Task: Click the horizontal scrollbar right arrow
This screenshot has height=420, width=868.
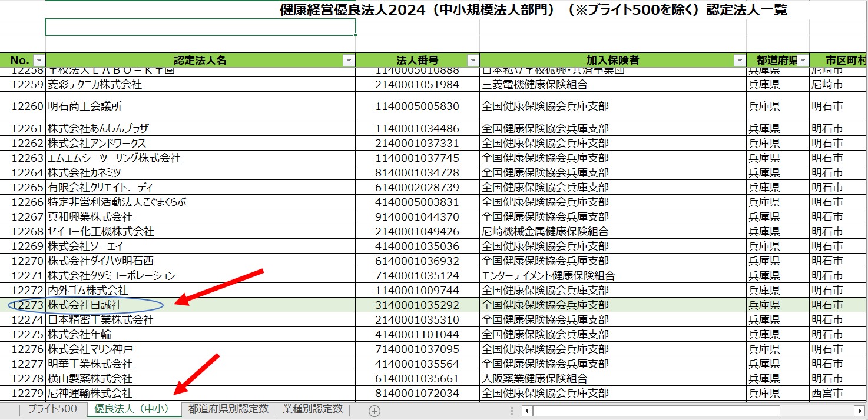Action: click(x=860, y=411)
